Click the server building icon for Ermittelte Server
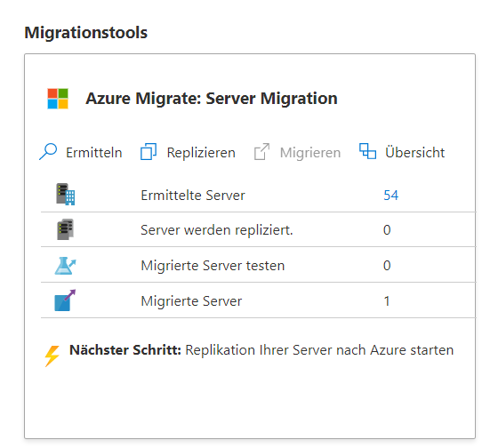Viewport: 490px width, 448px height. (x=65, y=195)
